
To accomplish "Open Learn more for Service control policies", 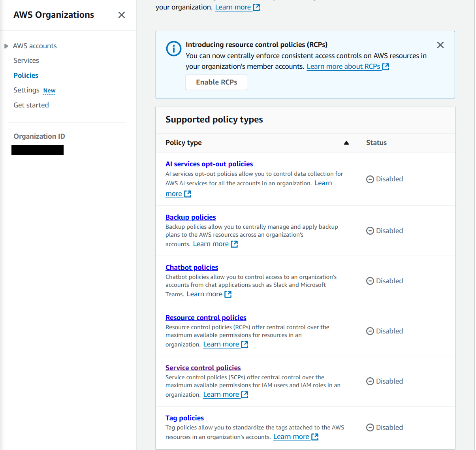I will coord(221,394).
